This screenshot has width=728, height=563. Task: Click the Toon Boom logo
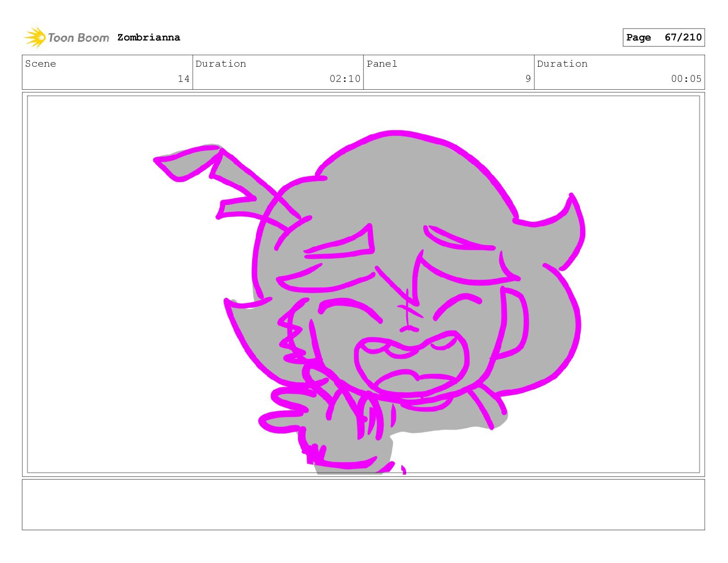pyautogui.click(x=67, y=37)
